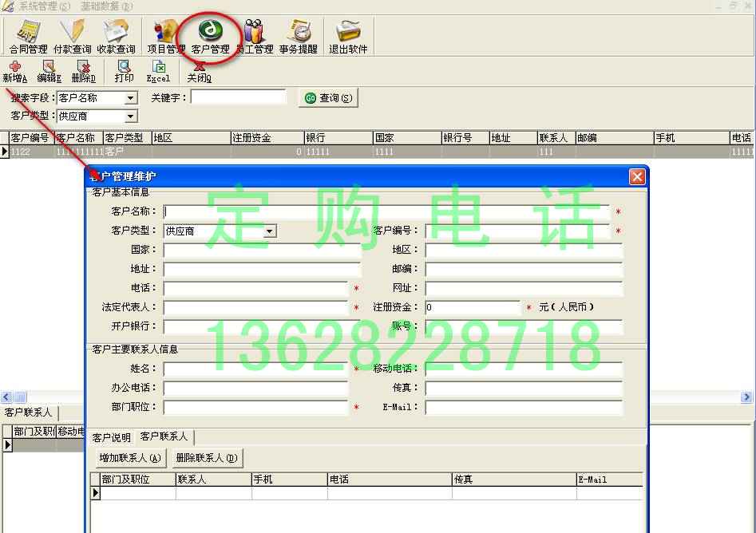The image size is (756, 533).
Task: Click 新增 add record toolbar icon
Action: (x=15, y=72)
